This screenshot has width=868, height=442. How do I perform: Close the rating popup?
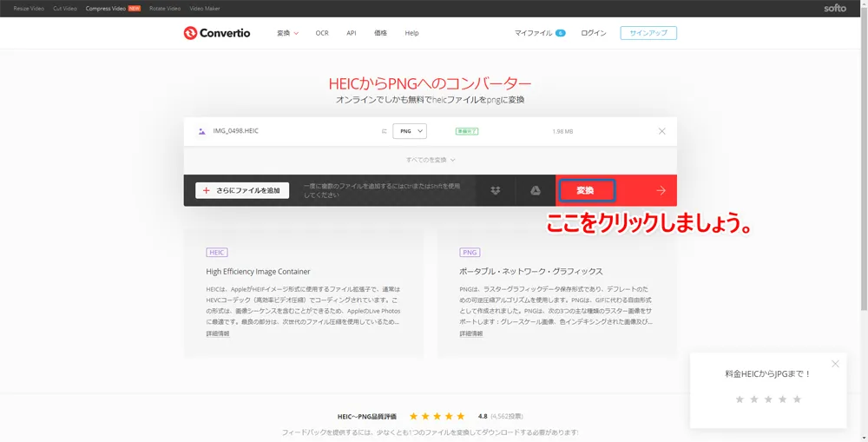[x=835, y=364]
